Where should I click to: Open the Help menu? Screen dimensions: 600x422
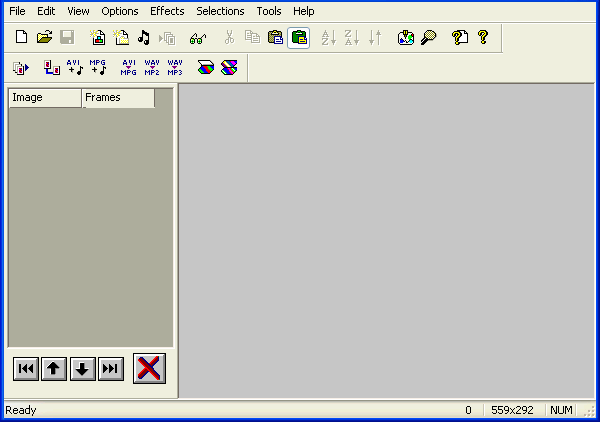coord(304,11)
